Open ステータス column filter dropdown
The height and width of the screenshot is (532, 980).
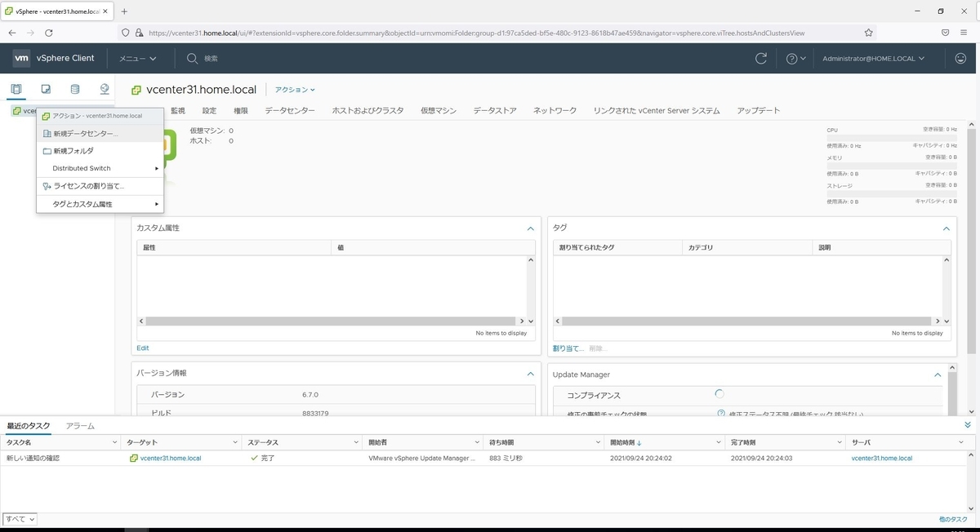coord(356,442)
